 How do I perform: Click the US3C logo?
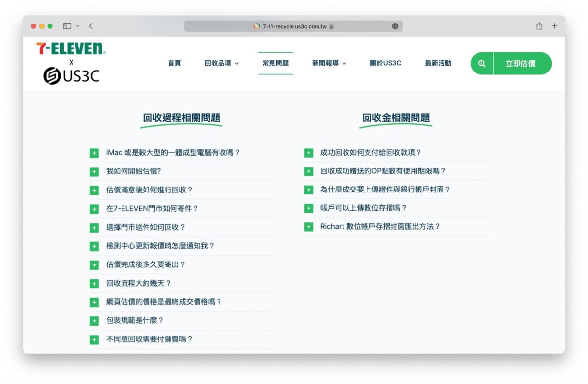click(x=72, y=76)
